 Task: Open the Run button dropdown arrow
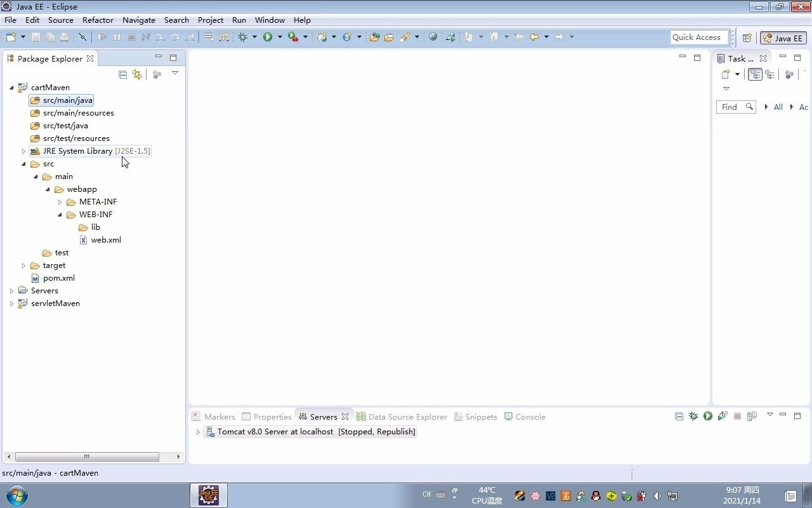280,37
